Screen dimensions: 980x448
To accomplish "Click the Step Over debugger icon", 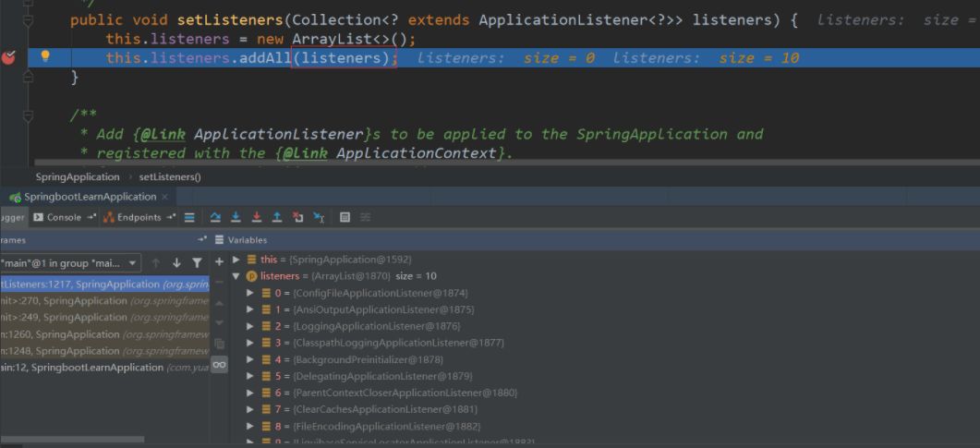I will [x=215, y=217].
